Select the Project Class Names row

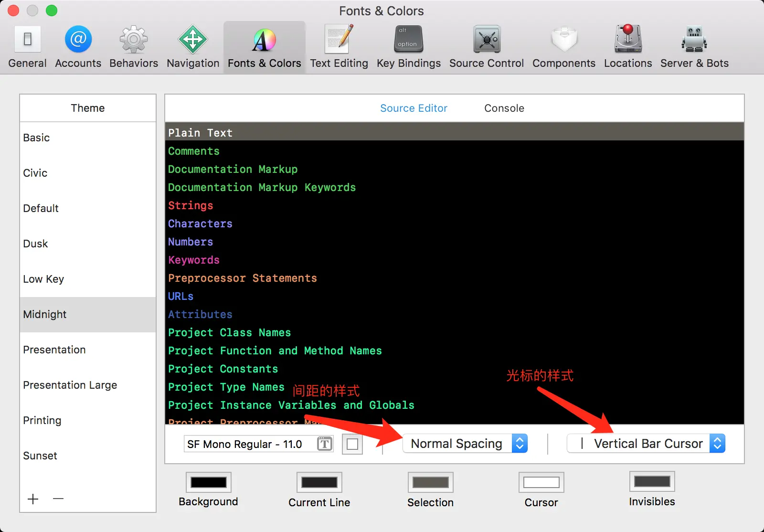coord(455,332)
